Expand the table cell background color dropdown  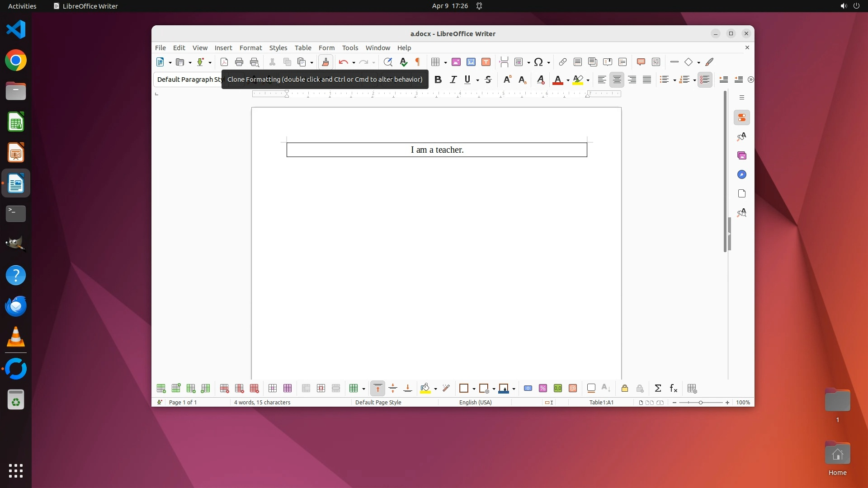(x=435, y=389)
